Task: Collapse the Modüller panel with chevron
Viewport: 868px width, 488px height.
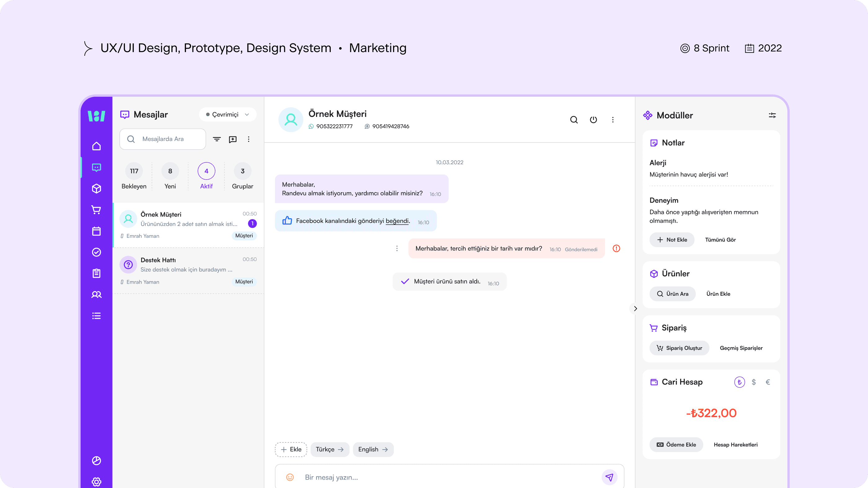Action: click(x=635, y=308)
